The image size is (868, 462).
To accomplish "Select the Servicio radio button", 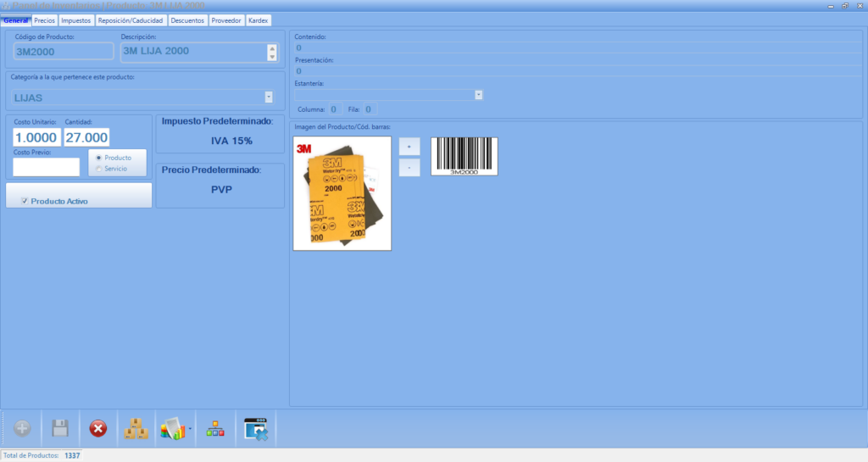I will [99, 169].
